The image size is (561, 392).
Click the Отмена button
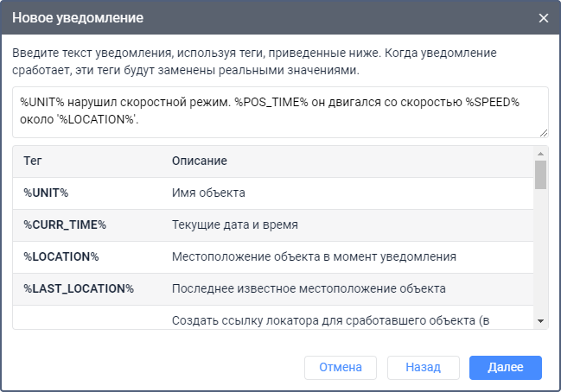click(x=340, y=367)
